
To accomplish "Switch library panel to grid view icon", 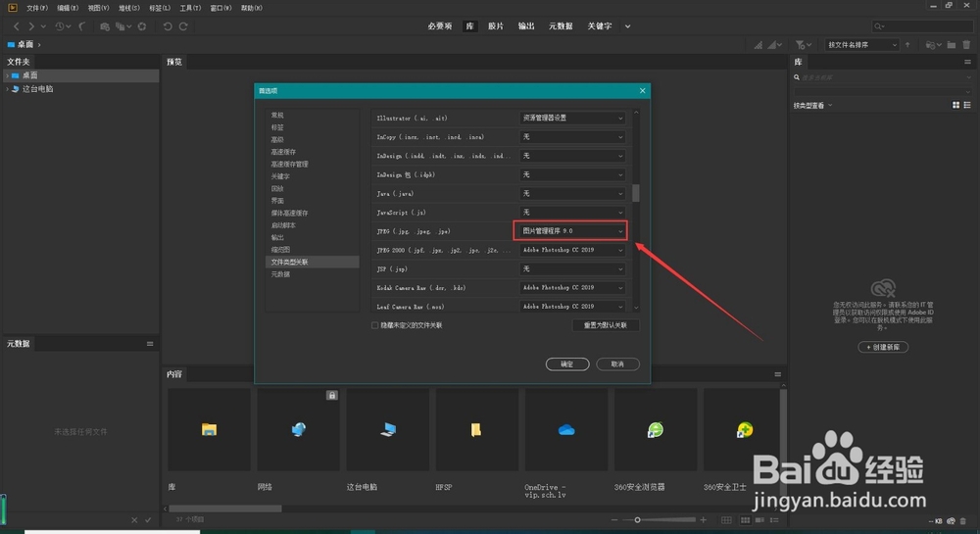I will pyautogui.click(x=955, y=105).
